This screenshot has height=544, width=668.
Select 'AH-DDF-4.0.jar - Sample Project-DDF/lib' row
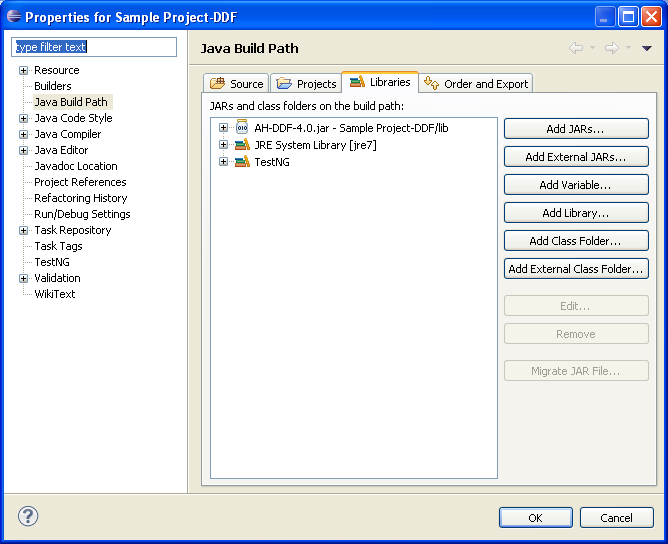coord(351,128)
